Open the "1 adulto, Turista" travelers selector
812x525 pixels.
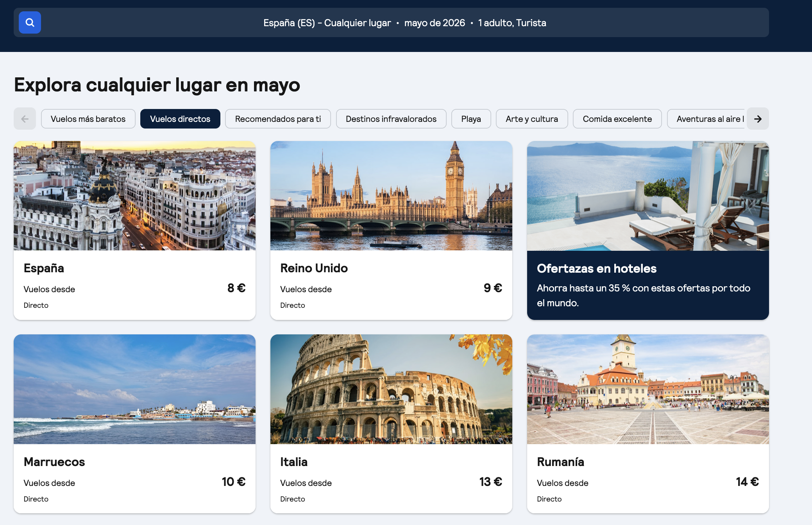tap(512, 23)
